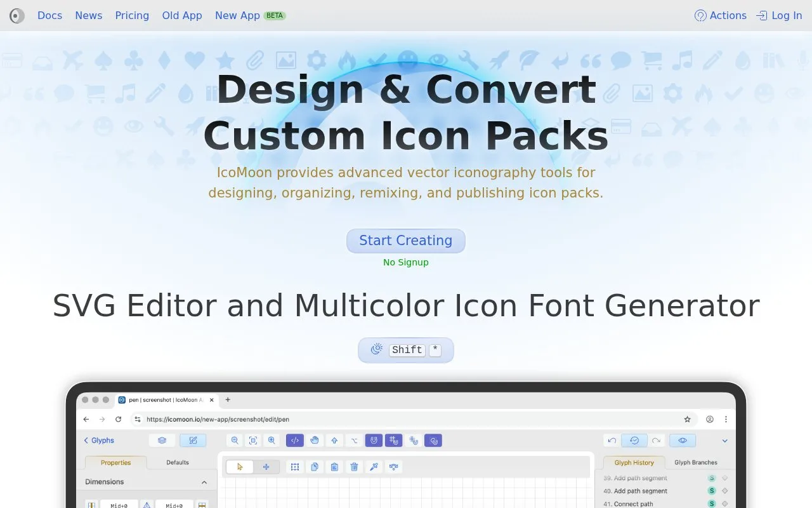812x508 pixels.
Task: Click the select all marquee icon
Action: pyautogui.click(x=295, y=467)
